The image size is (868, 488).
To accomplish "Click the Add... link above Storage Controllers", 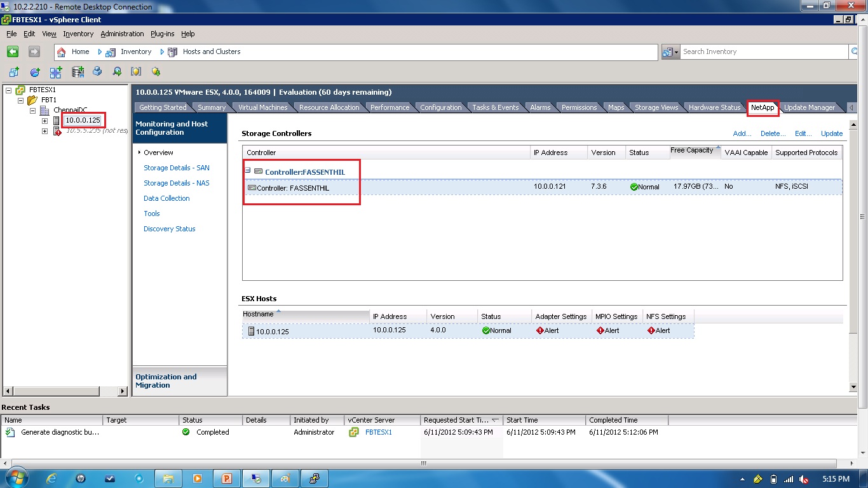I will 742,133.
